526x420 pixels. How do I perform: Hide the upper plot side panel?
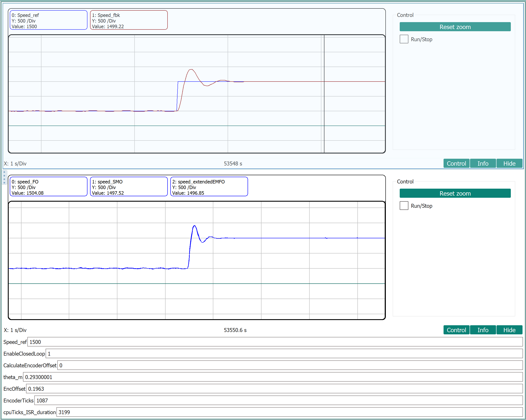pos(509,163)
